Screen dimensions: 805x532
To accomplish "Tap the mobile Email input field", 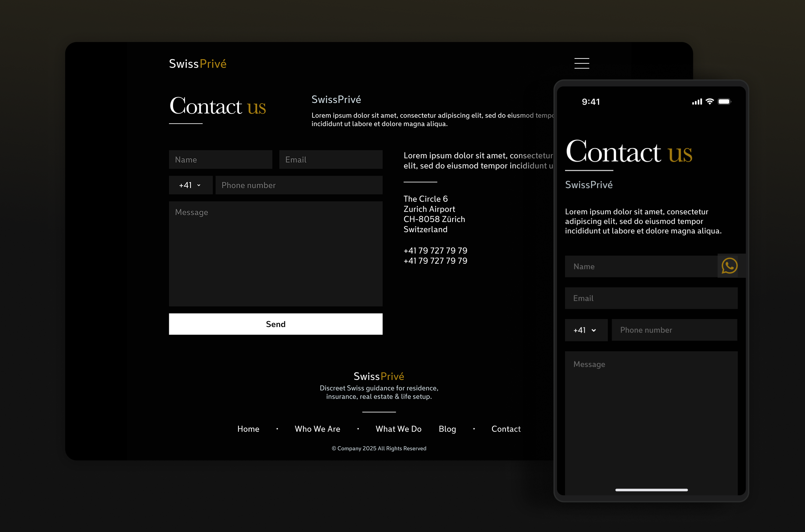I will click(651, 298).
